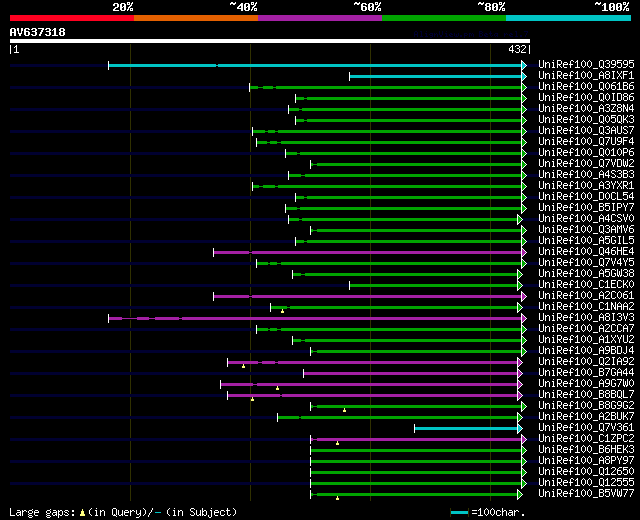Viewport: 640px width, 520px height.
Task: Select the UniRef100_Q7VDW2 label
Action: pyautogui.click(x=586, y=164)
